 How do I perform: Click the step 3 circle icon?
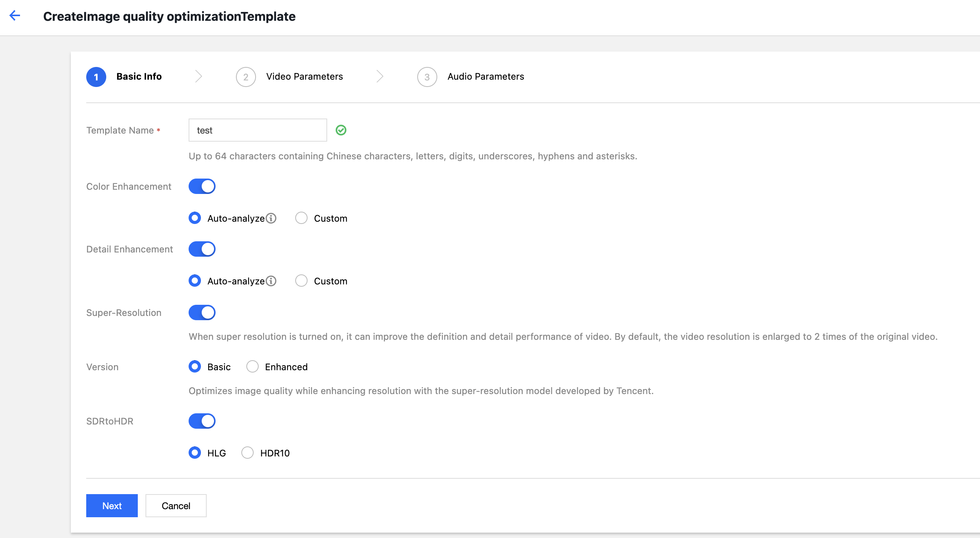pos(427,77)
